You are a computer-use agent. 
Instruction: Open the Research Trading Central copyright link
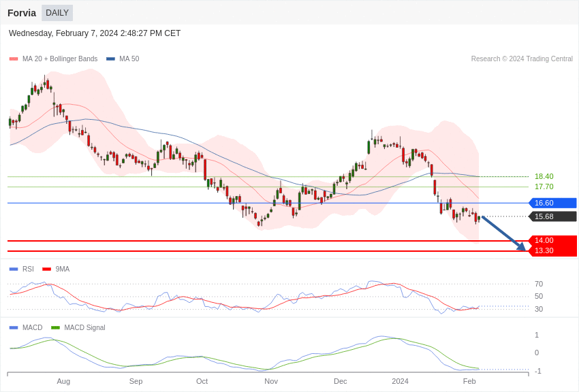click(522, 59)
